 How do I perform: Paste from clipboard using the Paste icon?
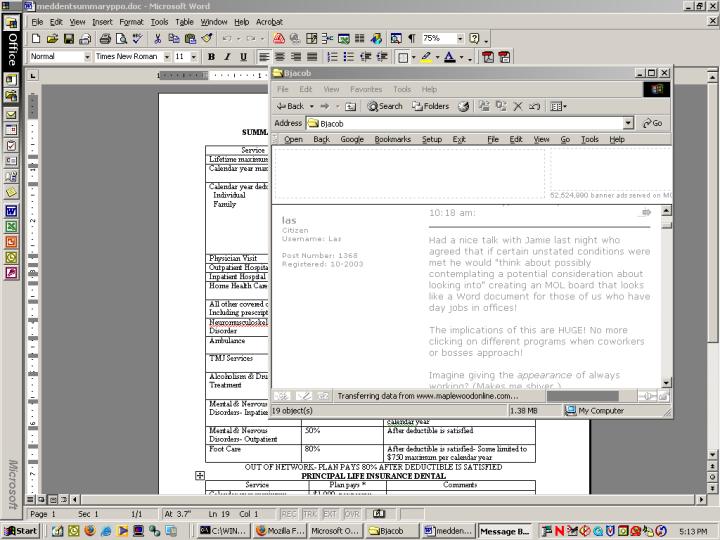(190, 39)
